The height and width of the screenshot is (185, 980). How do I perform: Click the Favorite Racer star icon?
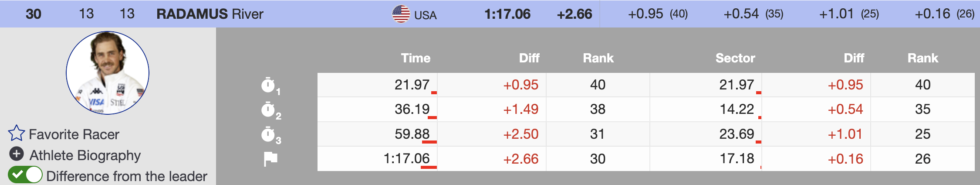[17, 134]
